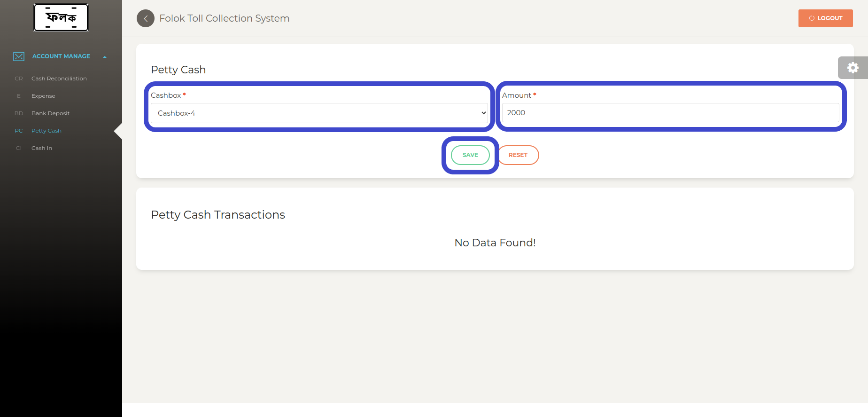The width and height of the screenshot is (868, 417).
Task: Log out using the Logout button
Action: [826, 18]
